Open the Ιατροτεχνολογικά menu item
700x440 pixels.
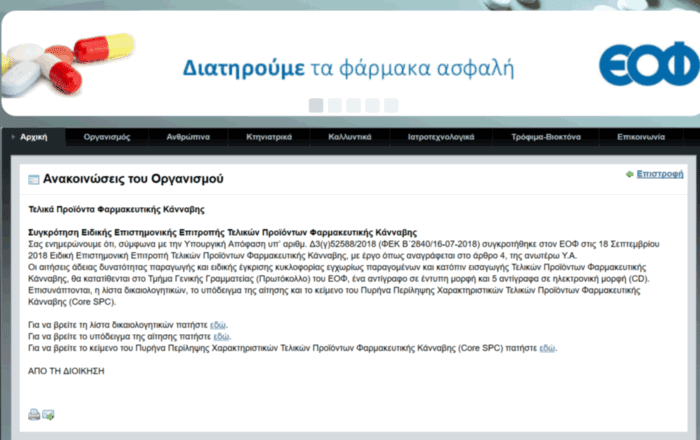[441, 137]
